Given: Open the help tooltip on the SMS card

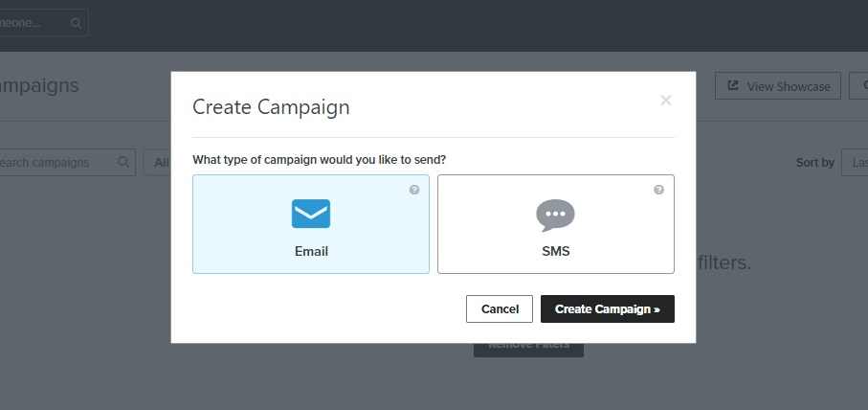Looking at the screenshot, I should tap(658, 190).
